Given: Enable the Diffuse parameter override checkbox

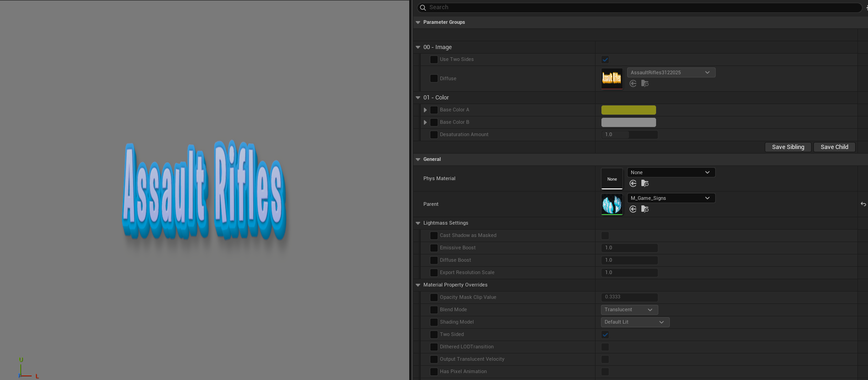Looking at the screenshot, I should click(434, 78).
